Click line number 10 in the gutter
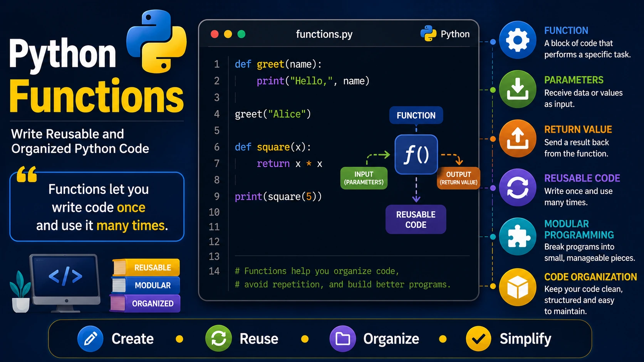The height and width of the screenshot is (362, 644). (x=214, y=212)
